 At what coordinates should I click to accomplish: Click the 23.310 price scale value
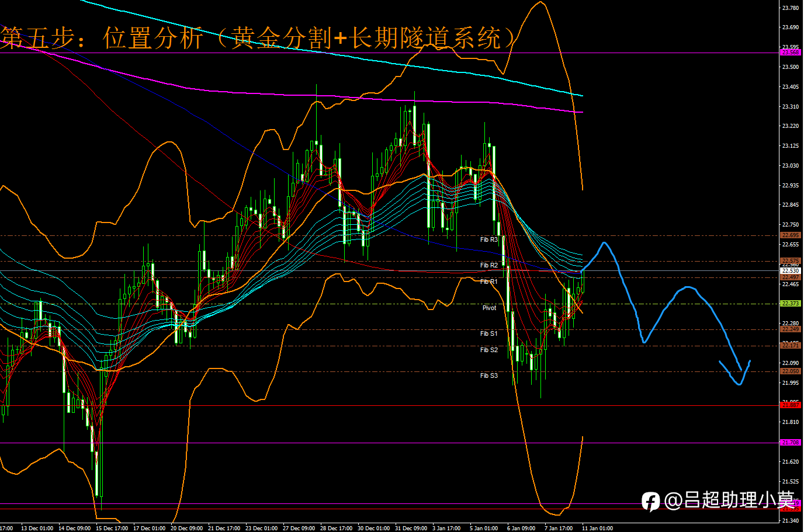[791, 107]
